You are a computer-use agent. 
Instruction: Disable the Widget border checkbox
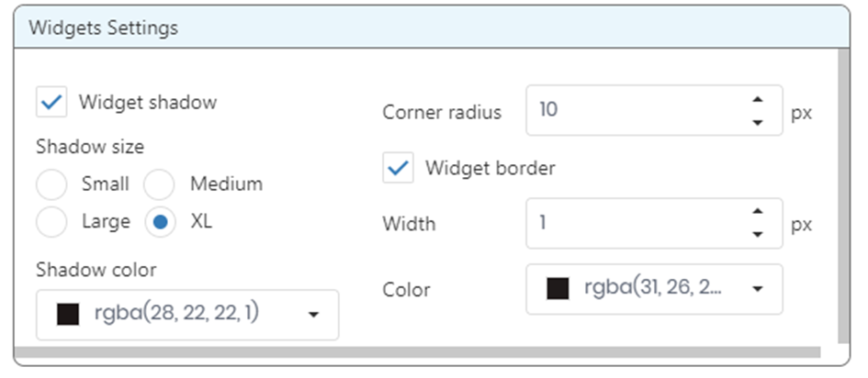[398, 168]
